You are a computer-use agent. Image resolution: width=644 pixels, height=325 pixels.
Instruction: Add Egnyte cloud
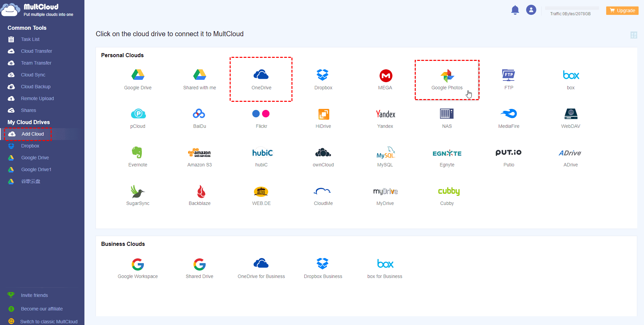(x=447, y=157)
